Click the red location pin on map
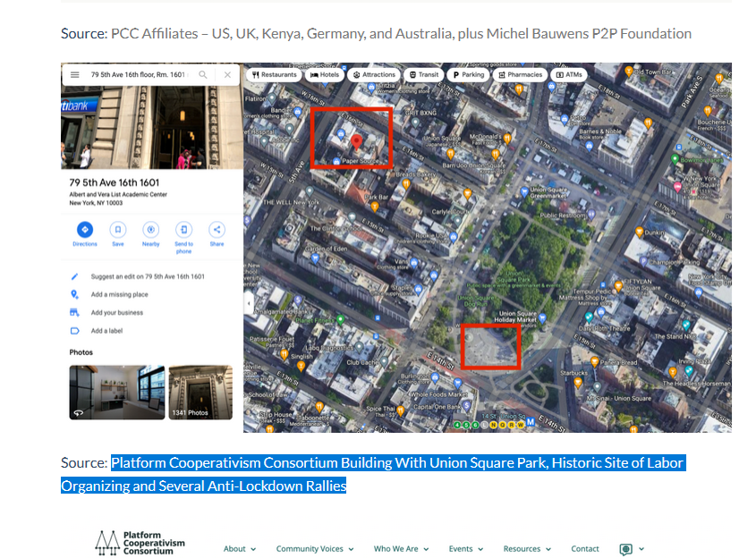Screen dimensions: 756x558 click(356, 142)
